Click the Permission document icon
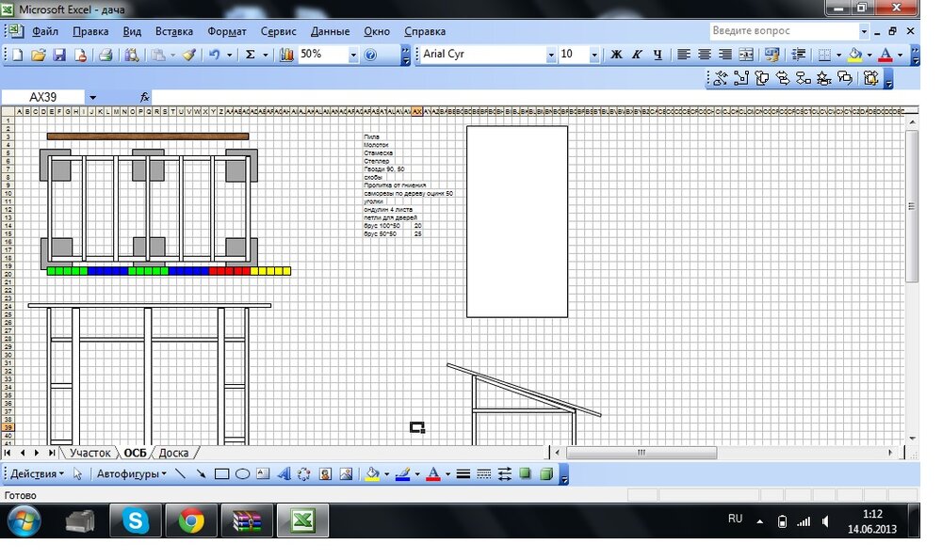 (80, 55)
